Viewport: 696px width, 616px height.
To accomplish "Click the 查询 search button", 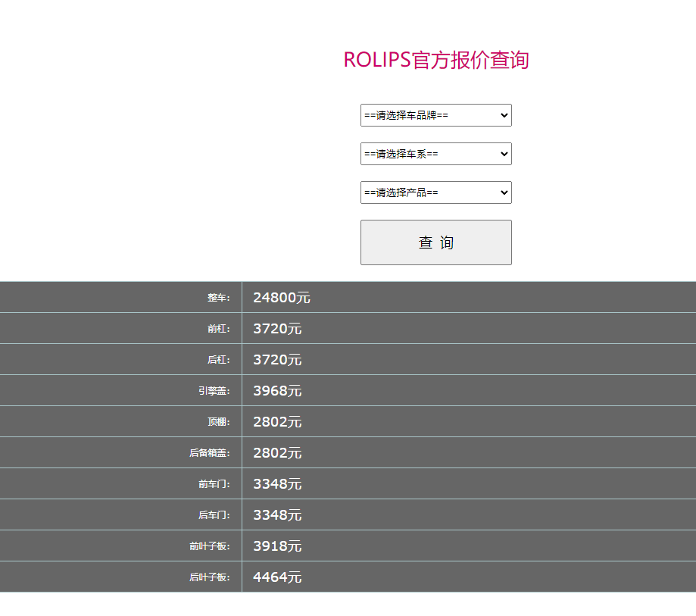I will [x=435, y=242].
